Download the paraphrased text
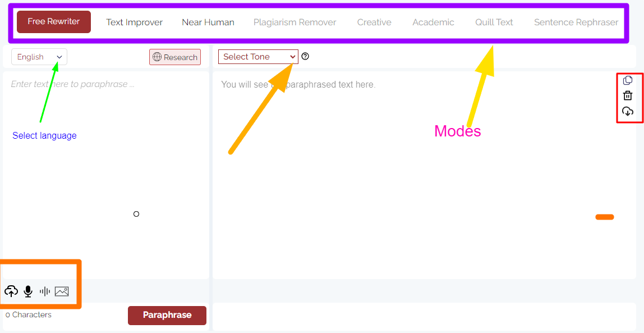The width and height of the screenshot is (644, 333). pos(628,111)
